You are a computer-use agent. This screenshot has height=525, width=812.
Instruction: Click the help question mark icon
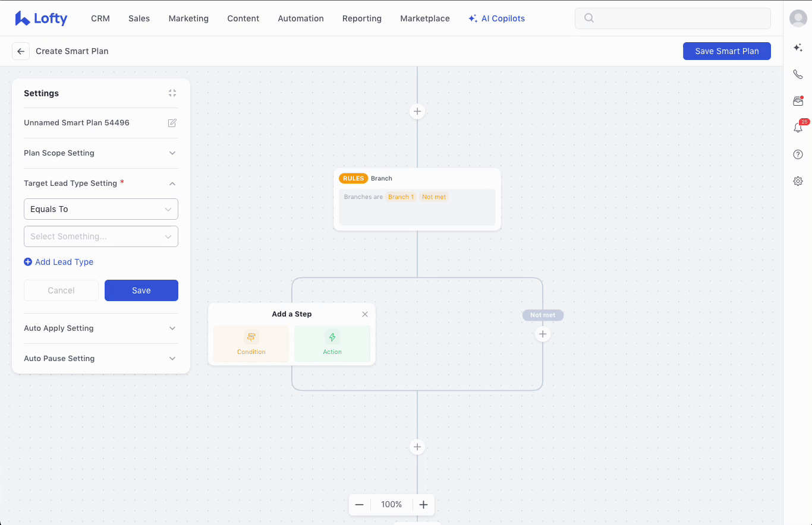click(798, 154)
